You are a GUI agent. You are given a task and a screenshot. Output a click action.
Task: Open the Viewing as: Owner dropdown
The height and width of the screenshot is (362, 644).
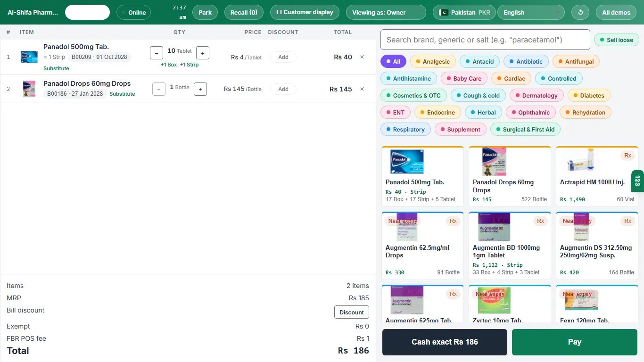click(x=386, y=12)
